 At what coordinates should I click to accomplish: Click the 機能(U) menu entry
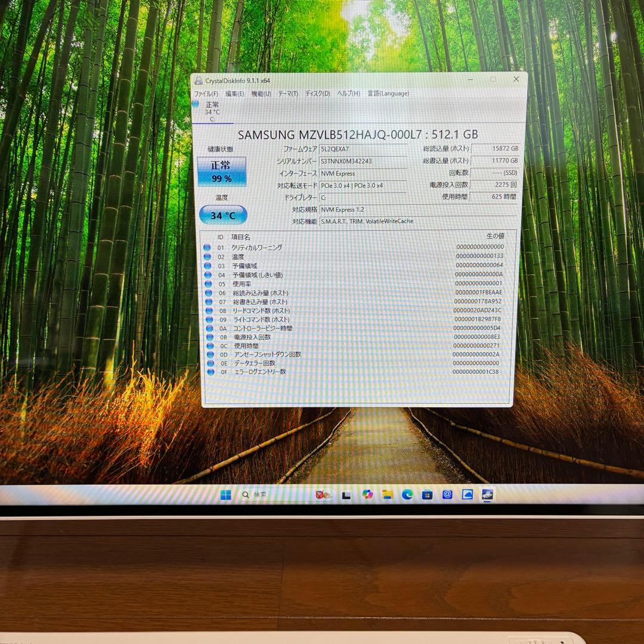pyautogui.click(x=262, y=94)
